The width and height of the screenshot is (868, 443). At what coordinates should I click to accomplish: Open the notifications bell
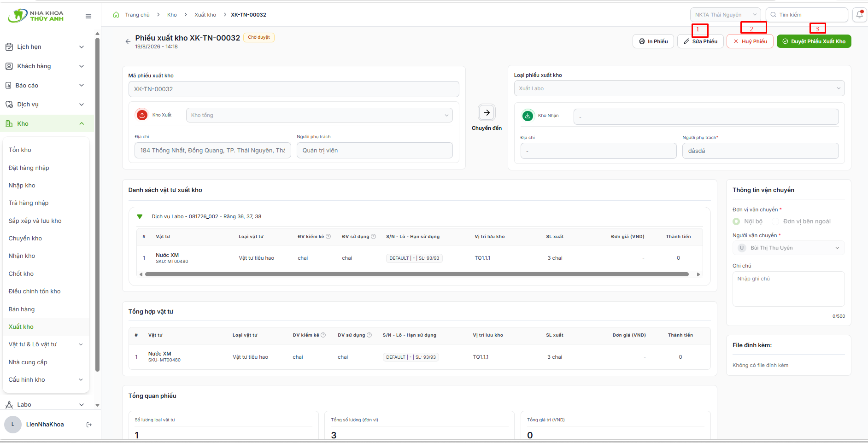pyautogui.click(x=860, y=15)
